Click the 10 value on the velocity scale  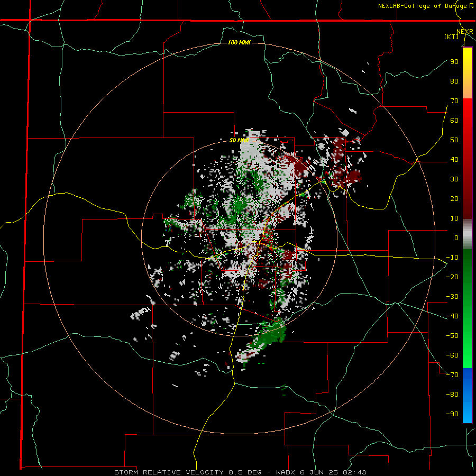click(454, 218)
